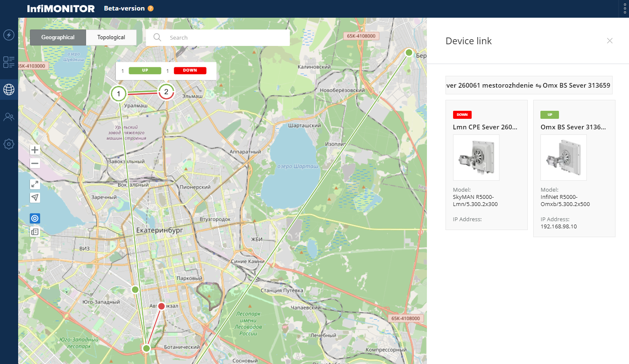Select map cluster node number 1
Viewport: 629px width, 364px height.
click(x=119, y=94)
